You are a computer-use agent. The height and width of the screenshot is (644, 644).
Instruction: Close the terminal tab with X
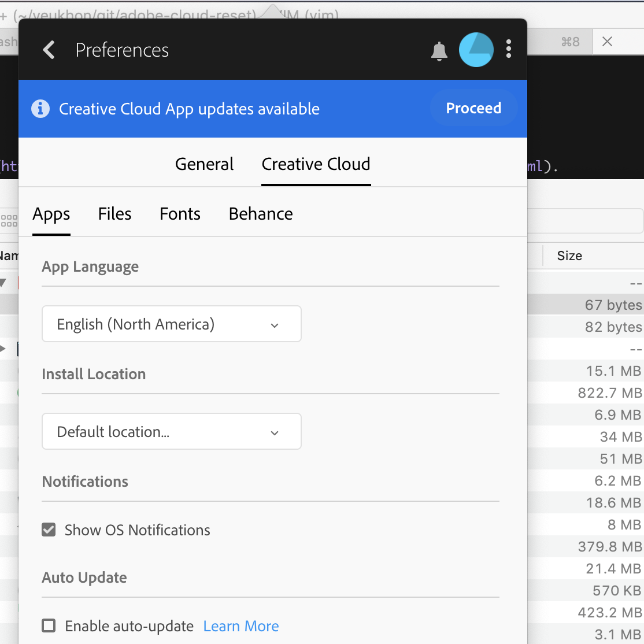coord(607,42)
